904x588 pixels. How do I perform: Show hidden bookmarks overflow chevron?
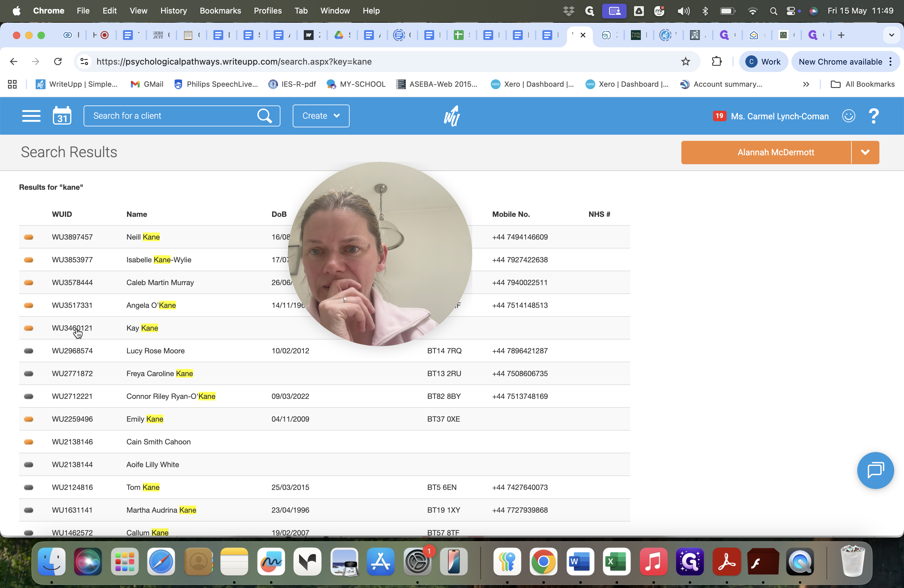pyautogui.click(x=806, y=84)
